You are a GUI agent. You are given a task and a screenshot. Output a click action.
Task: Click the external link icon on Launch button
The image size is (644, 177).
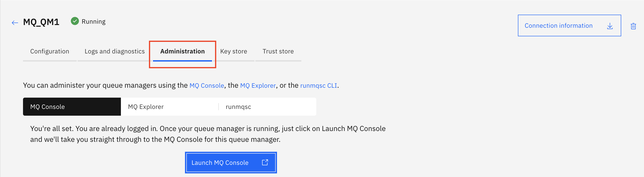coord(265,163)
